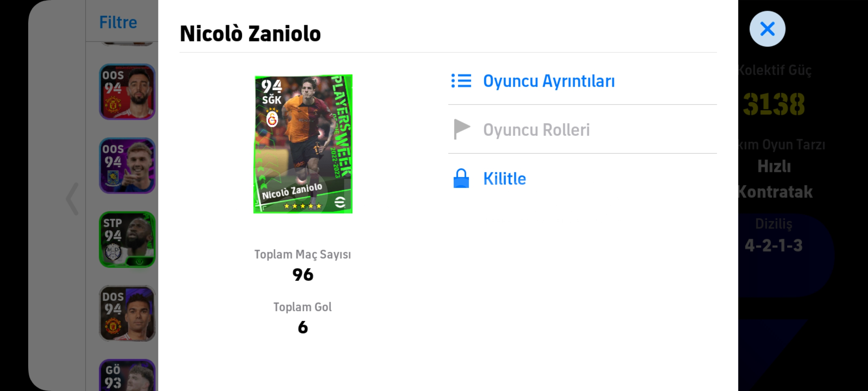
Task: Close the Nicolò Zaniolo player dialog
Action: 767,29
